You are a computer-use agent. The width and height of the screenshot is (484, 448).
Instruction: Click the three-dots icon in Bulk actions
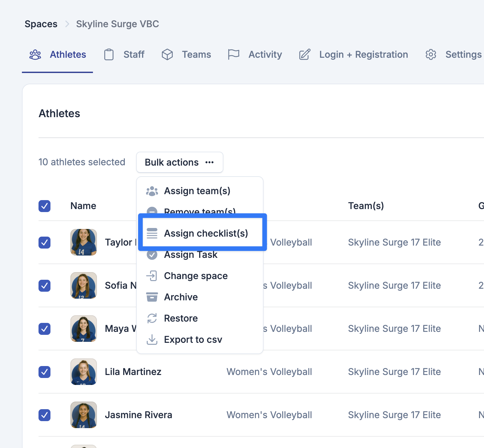click(x=209, y=162)
